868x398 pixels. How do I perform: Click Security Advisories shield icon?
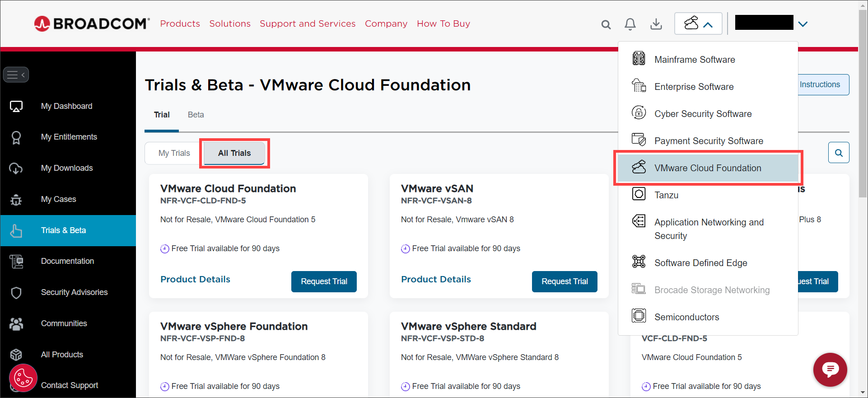point(16,293)
